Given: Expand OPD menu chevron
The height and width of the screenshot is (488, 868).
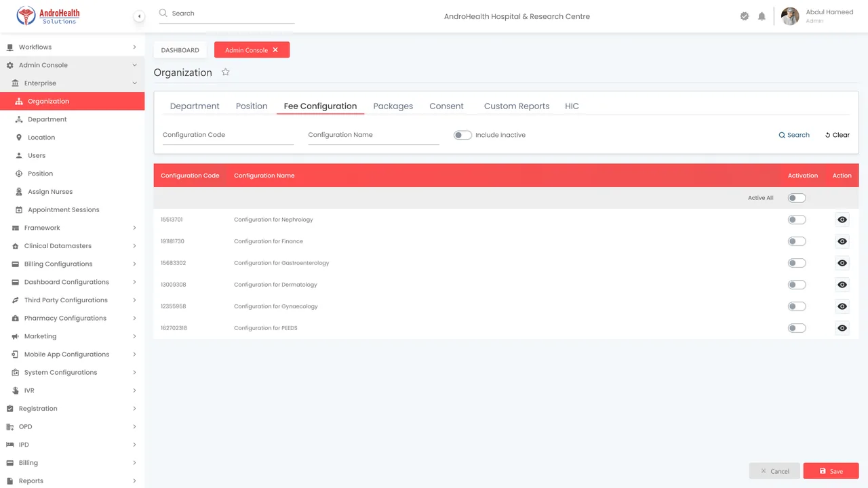Looking at the screenshot, I should point(134,426).
